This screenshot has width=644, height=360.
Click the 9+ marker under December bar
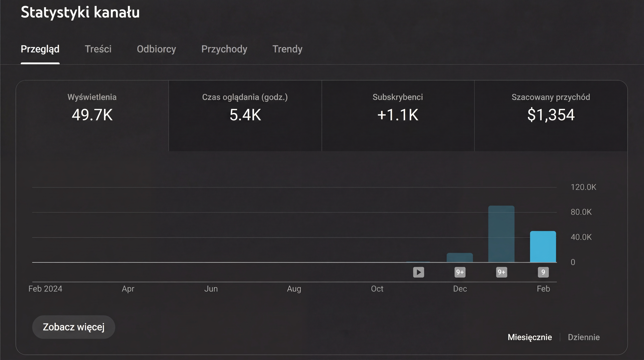click(x=460, y=272)
